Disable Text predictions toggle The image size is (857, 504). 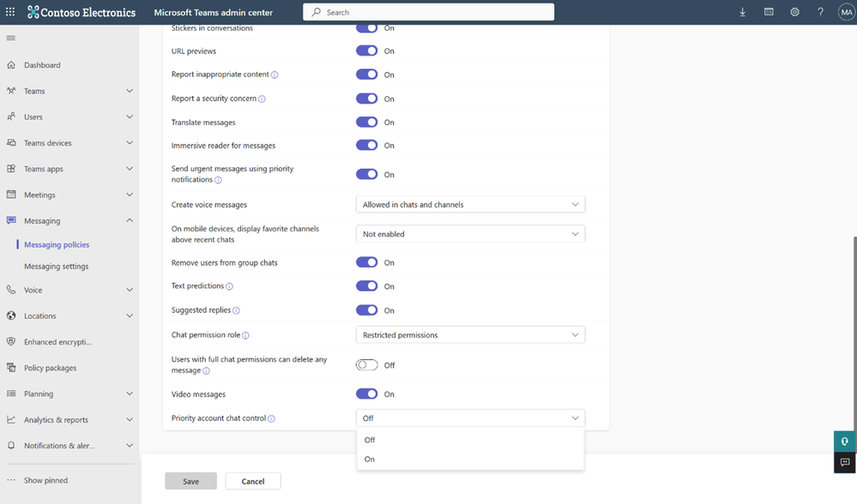[367, 285]
